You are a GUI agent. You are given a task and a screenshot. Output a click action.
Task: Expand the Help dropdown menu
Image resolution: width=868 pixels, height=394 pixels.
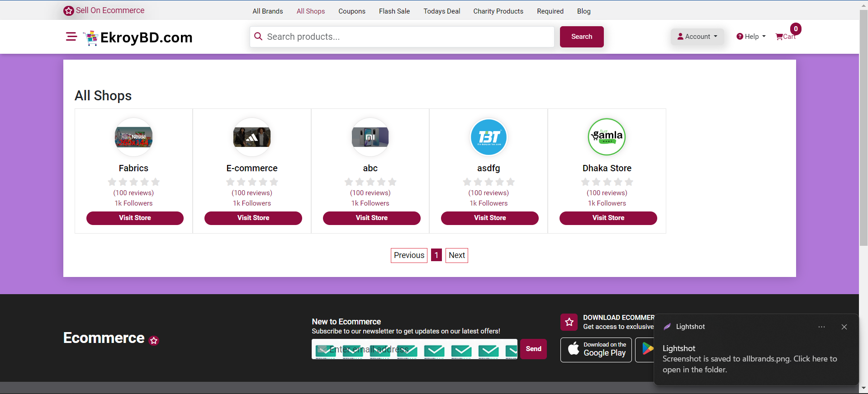(751, 37)
